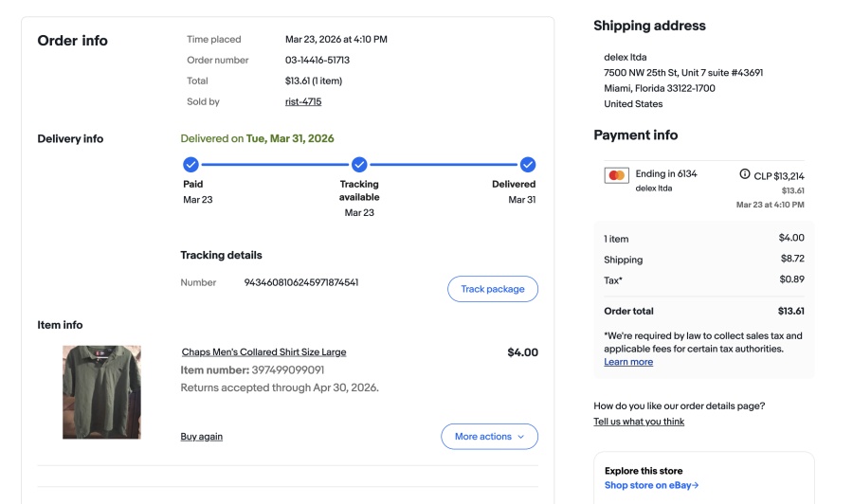The image size is (853, 504).
Task: Click the Paid step checkmark icon
Action: (x=191, y=164)
